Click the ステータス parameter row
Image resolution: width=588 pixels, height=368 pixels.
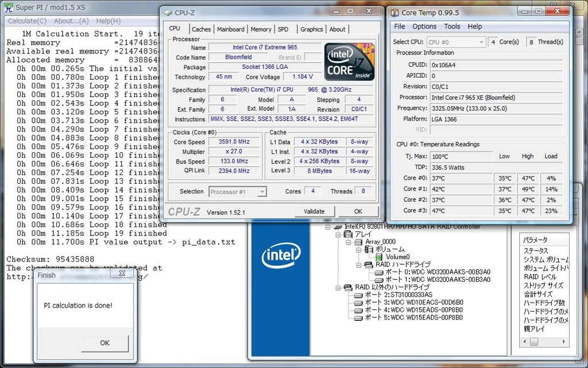[536, 251]
